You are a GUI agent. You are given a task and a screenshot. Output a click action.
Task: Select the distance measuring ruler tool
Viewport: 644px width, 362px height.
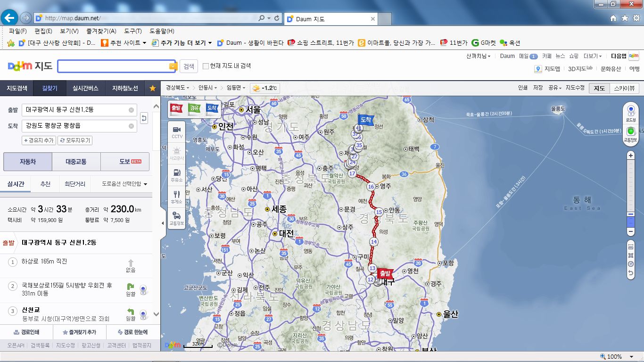[631, 247]
